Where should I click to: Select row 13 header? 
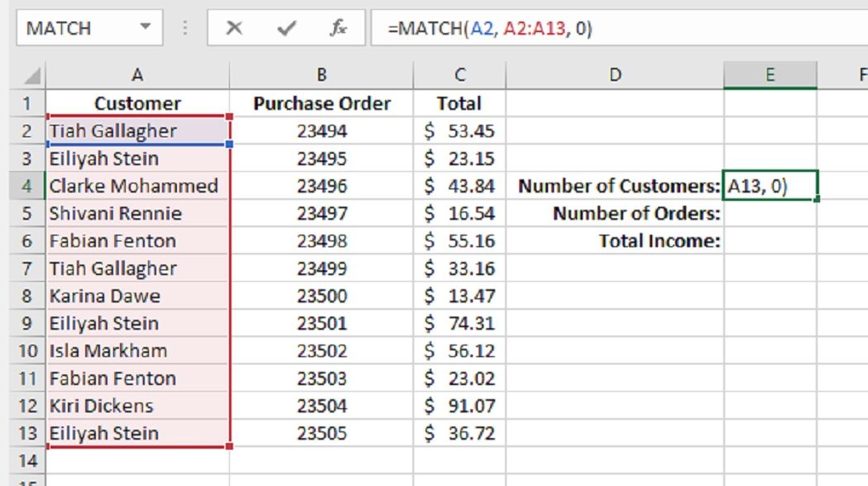pos(27,433)
